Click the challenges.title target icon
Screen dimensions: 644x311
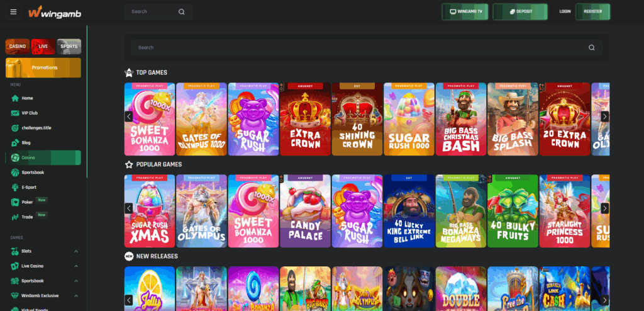tap(15, 128)
